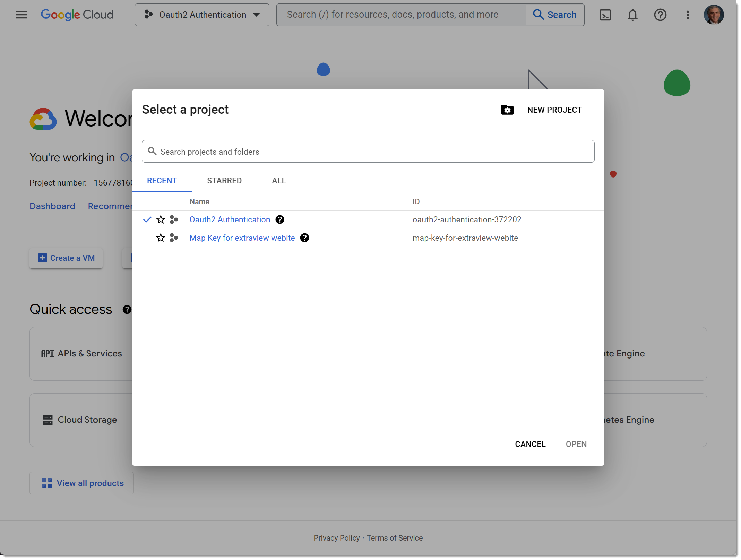Open the Oauth2 Authentication project picker dropdown
The image size is (741, 560).
(x=202, y=15)
